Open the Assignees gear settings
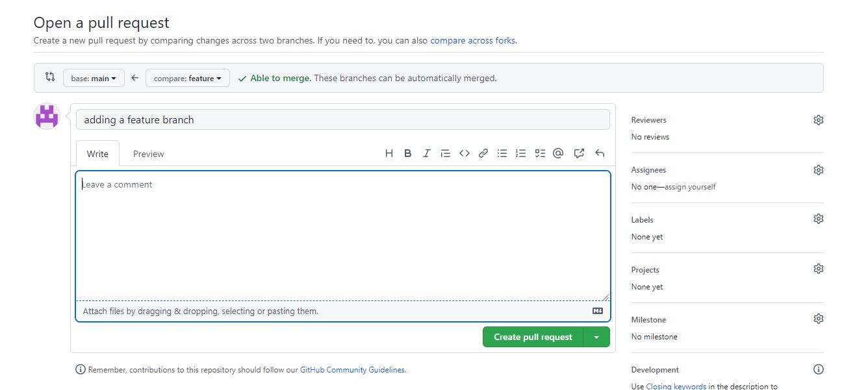The image size is (868, 390). coord(819,170)
